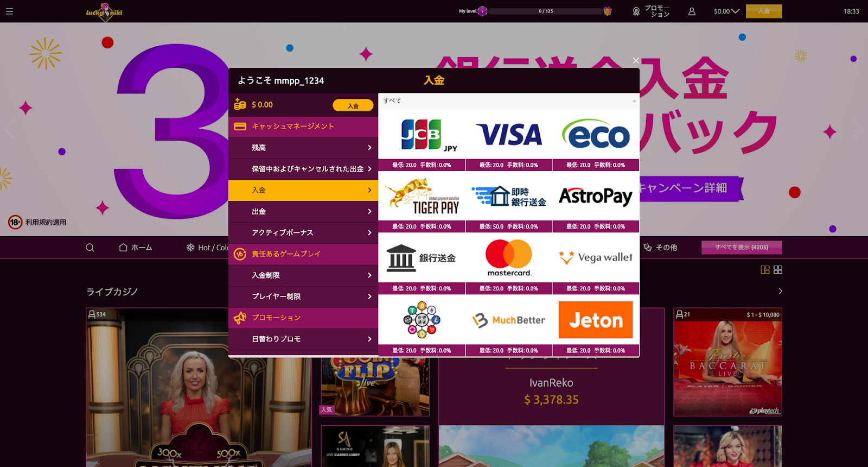Click すべてを表示 (4205) button

click(742, 248)
